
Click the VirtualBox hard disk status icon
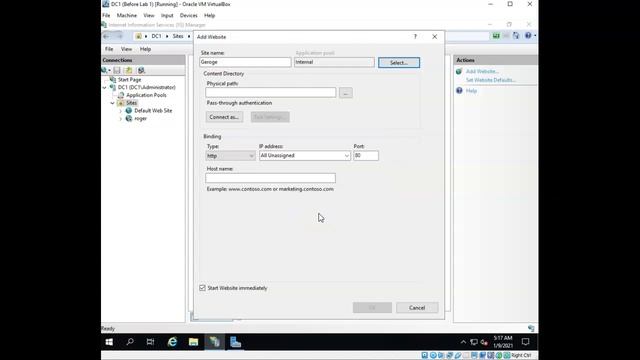pyautogui.click(x=425, y=356)
